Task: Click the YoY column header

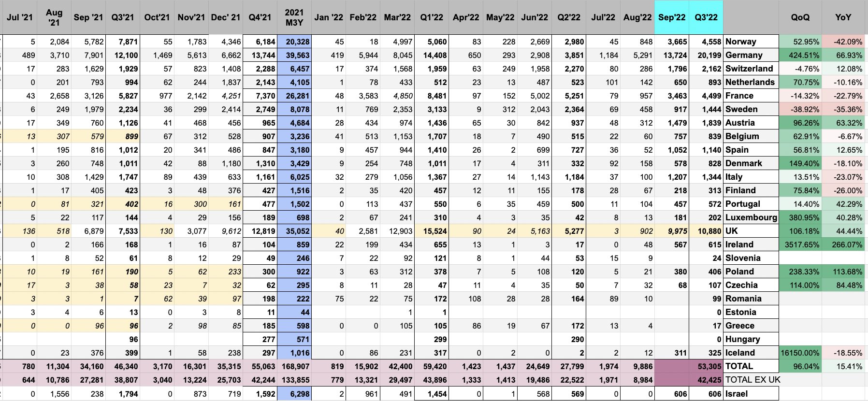Action: tap(843, 17)
